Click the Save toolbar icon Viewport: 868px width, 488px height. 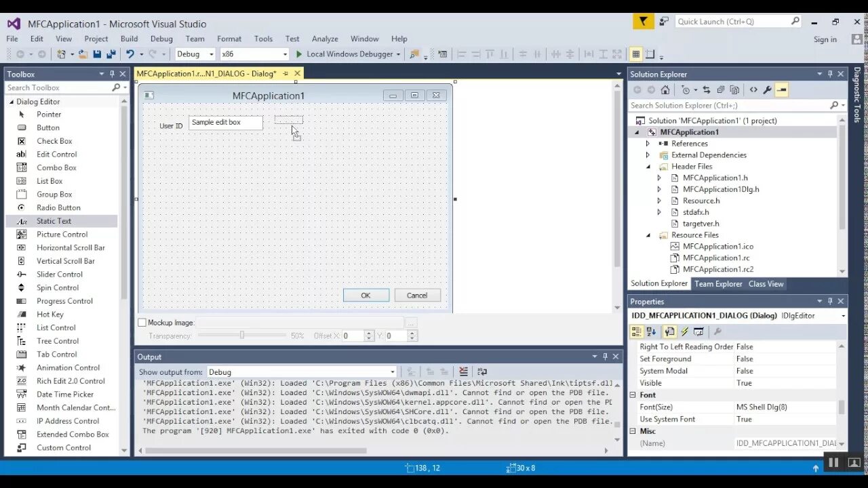[x=97, y=54]
